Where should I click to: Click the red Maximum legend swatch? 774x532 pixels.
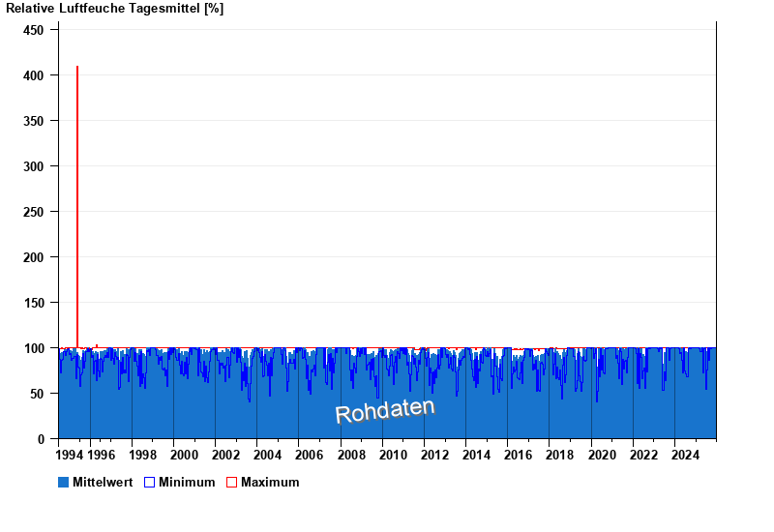tap(231, 482)
